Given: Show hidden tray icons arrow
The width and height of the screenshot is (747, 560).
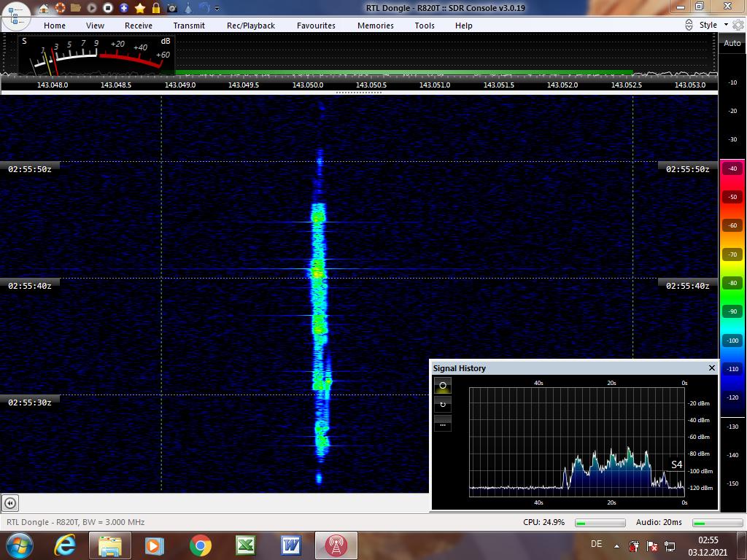Looking at the screenshot, I should click(617, 546).
